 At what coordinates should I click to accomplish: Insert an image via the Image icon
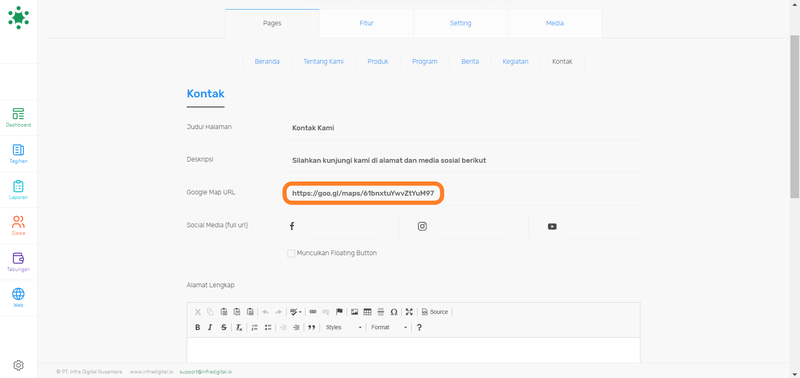[355, 312]
